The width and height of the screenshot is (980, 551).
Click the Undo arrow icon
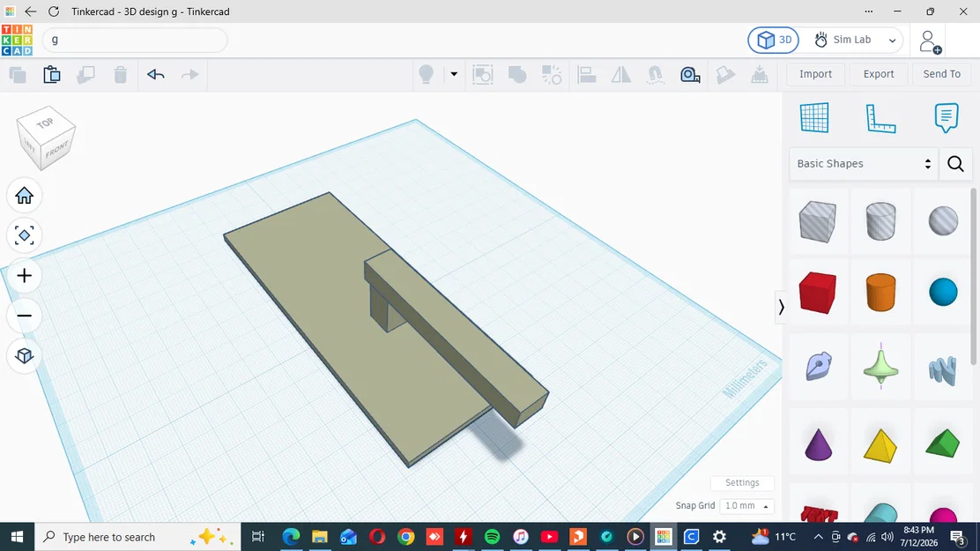point(156,74)
